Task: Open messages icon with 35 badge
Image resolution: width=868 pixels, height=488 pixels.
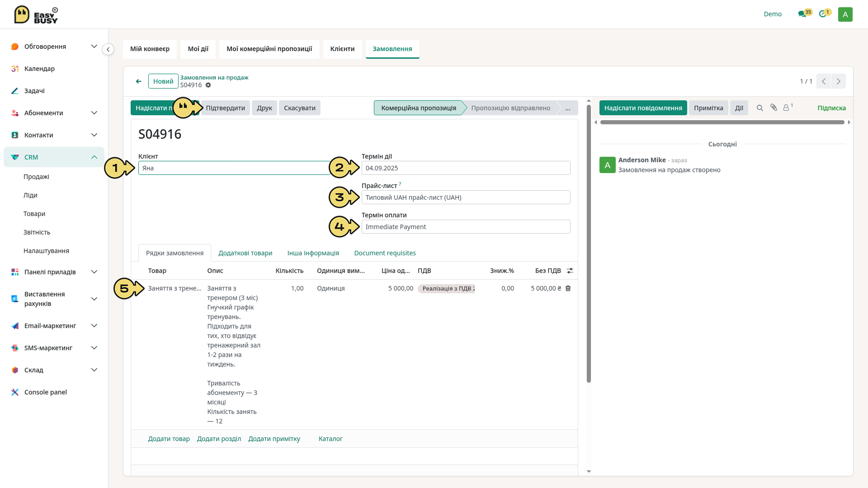Action: point(804,14)
